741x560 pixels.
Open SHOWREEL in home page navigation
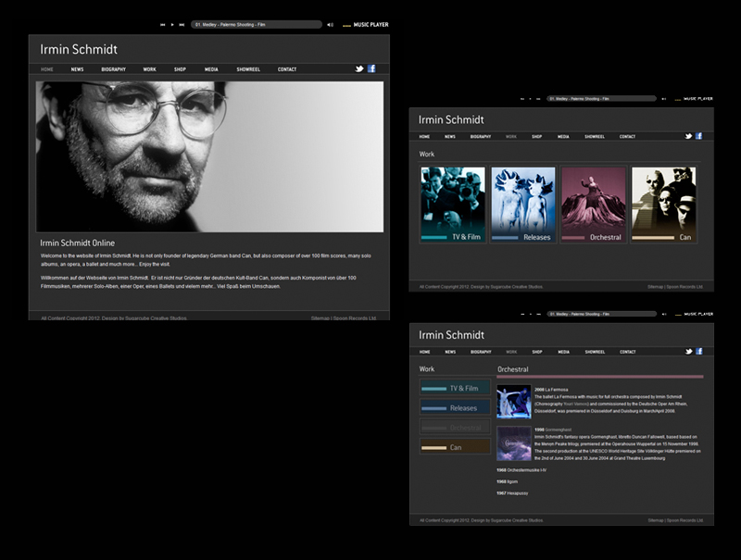[x=248, y=69]
